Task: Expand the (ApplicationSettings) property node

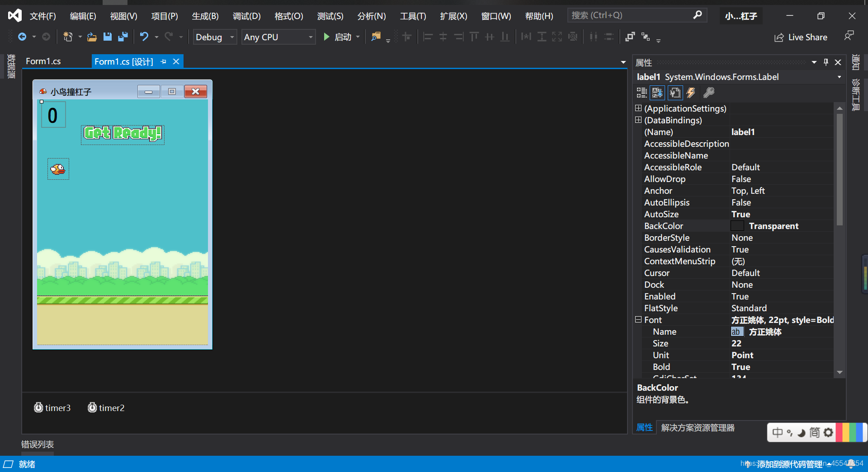Action: [638, 108]
